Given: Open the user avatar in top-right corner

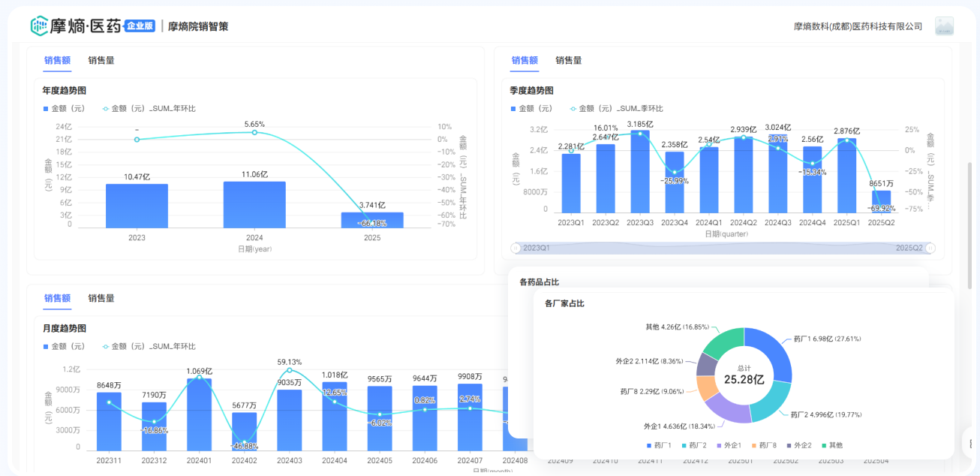Looking at the screenshot, I should [x=944, y=26].
